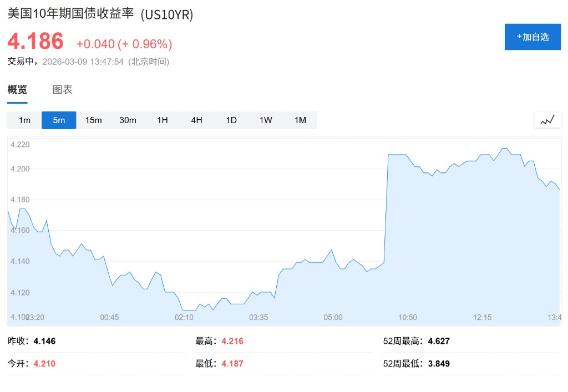Screen dimensions: 568x392
Task: Show the 1W weekly chart
Action: [266, 120]
